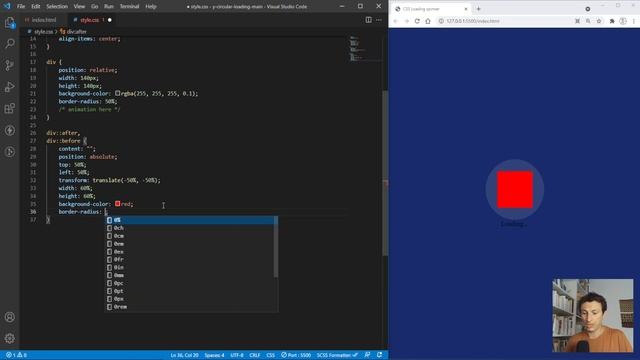
Task: Select the 0% autocomplete suggestion
Action: click(x=190, y=220)
